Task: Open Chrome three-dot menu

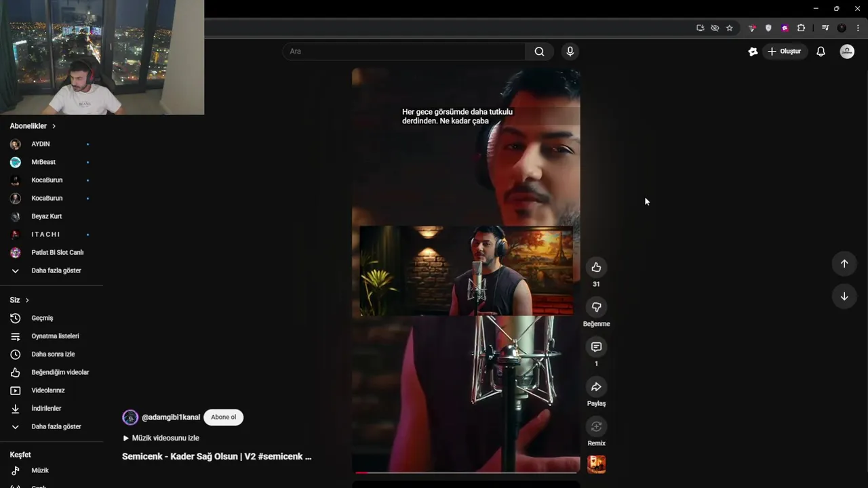Action: 858,28
